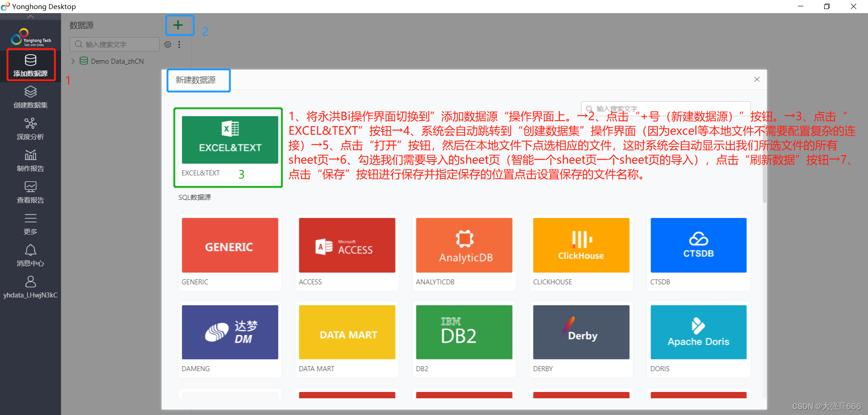Choose the 达梦 DM tile
868x415 pixels.
pos(230,339)
